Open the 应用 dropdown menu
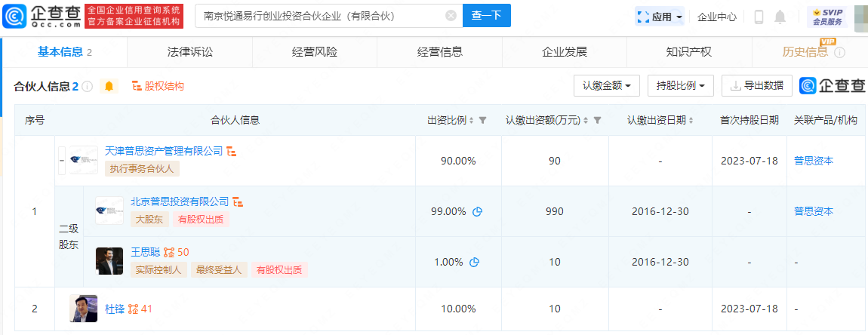The height and width of the screenshot is (335, 868). point(660,17)
